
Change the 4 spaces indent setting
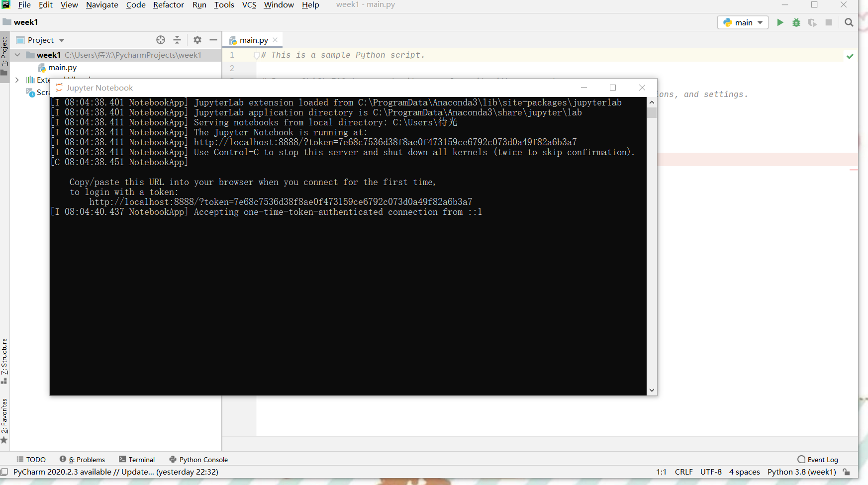(x=744, y=472)
